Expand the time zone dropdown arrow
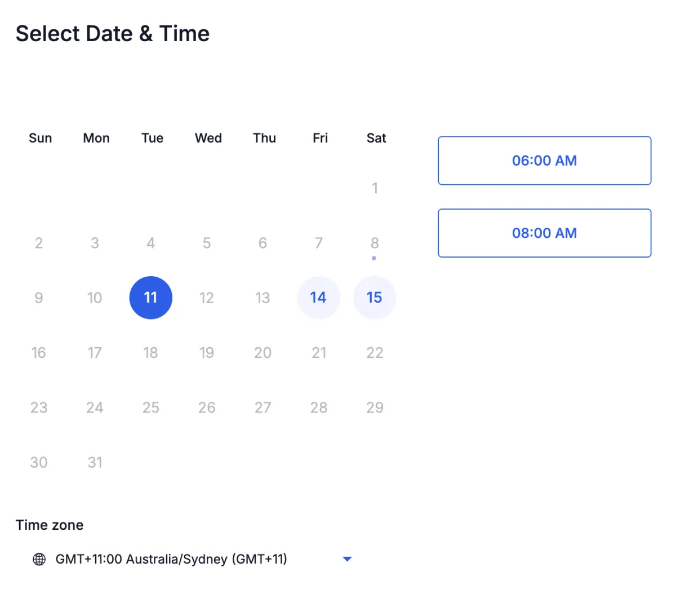The height and width of the screenshot is (616, 676). point(347,559)
